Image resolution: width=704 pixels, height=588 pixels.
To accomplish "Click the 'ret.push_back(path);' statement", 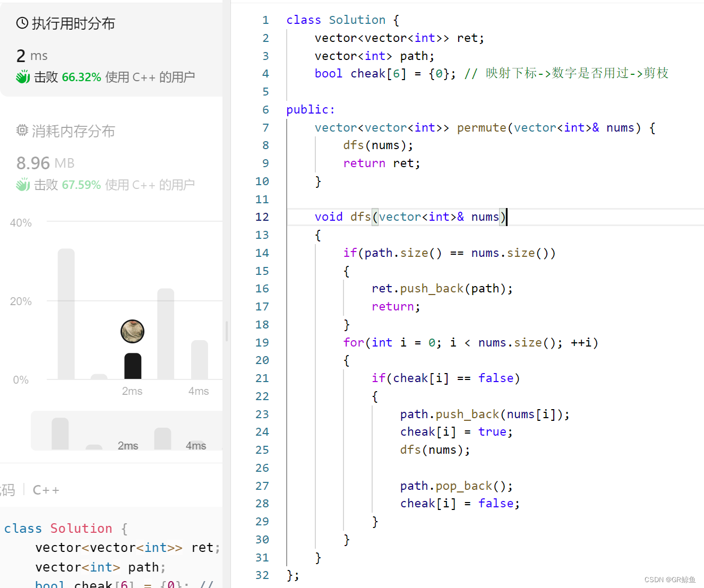I will point(442,289).
